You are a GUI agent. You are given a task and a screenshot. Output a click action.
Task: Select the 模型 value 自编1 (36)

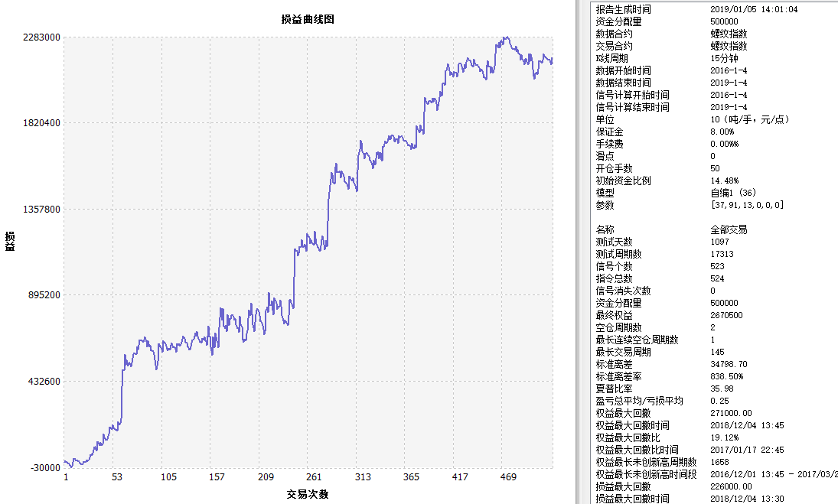(x=733, y=193)
